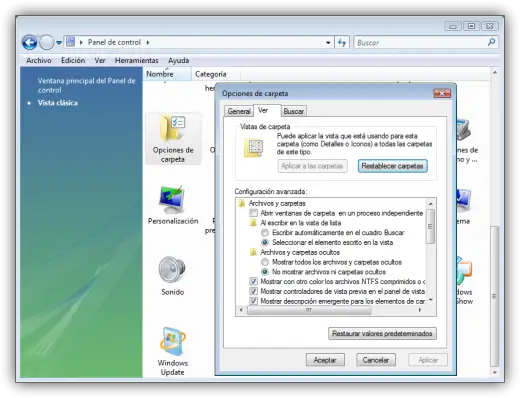Select the Vista clásica link

[58, 103]
